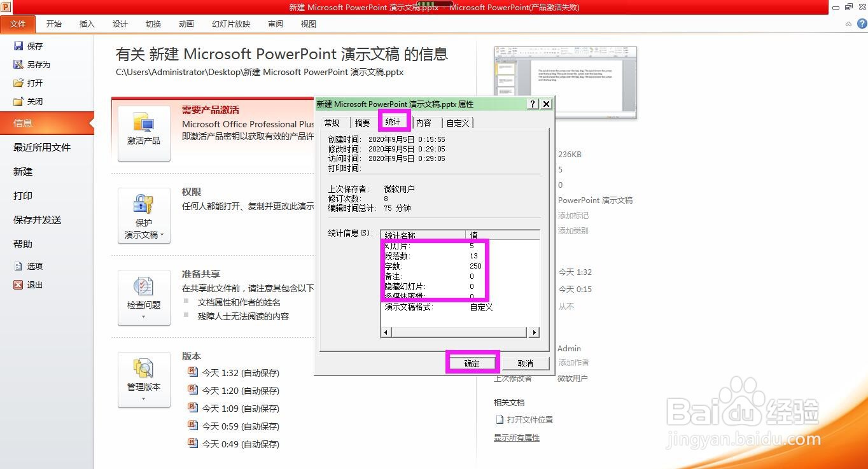Switch to the 幻灯片放映 (Slide Show) tab
Image resolution: width=868 pixels, height=469 pixels.
(231, 24)
